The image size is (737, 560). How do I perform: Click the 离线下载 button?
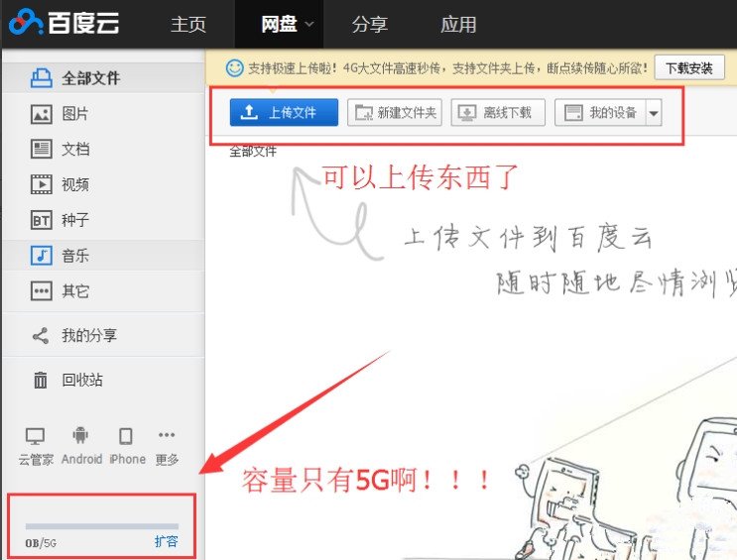click(x=498, y=112)
